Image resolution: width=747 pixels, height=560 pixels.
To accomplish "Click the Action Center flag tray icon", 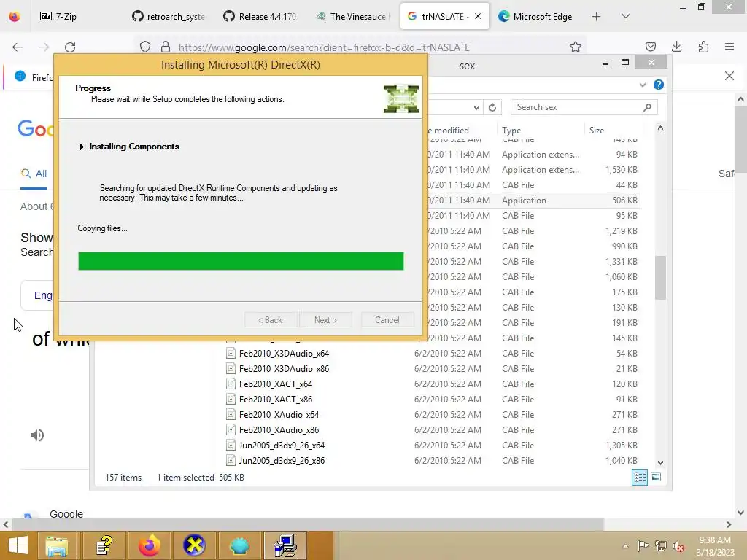I will (x=643, y=546).
